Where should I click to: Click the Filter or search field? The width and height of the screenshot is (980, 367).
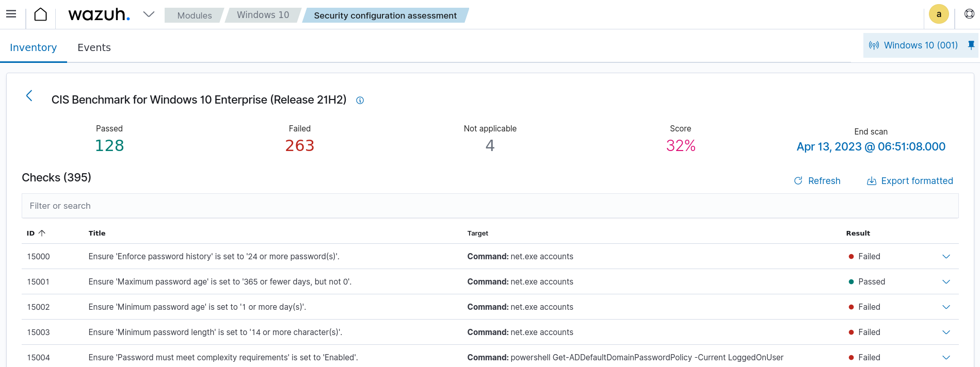click(x=490, y=206)
